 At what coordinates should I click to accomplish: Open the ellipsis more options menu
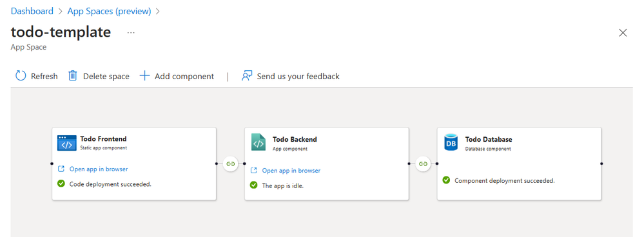coord(131,32)
